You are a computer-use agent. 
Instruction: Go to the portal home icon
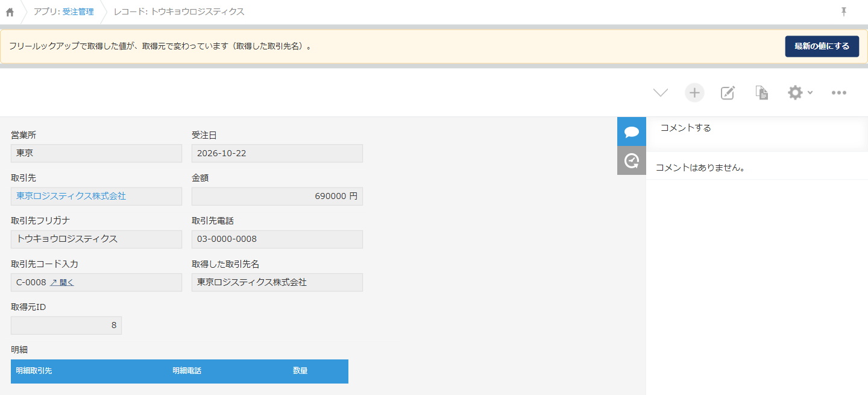click(x=10, y=12)
